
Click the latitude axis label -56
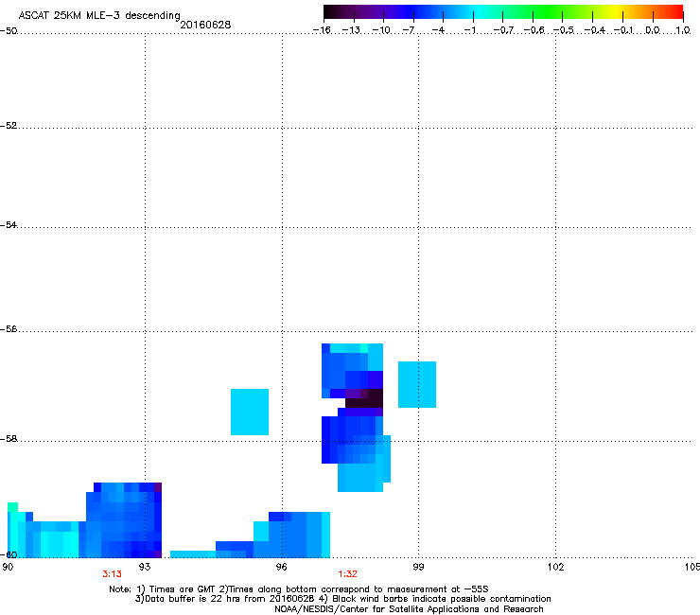pos(9,328)
